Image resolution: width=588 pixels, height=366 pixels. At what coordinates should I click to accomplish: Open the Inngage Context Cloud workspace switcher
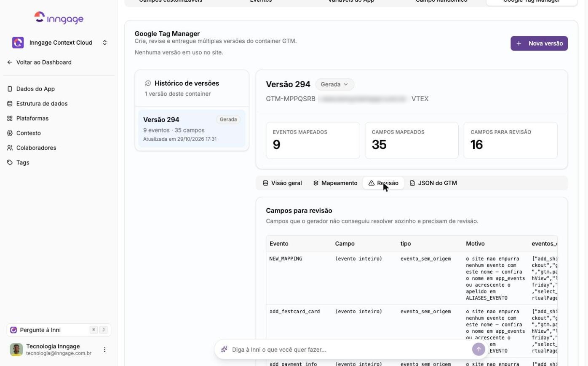coord(59,43)
